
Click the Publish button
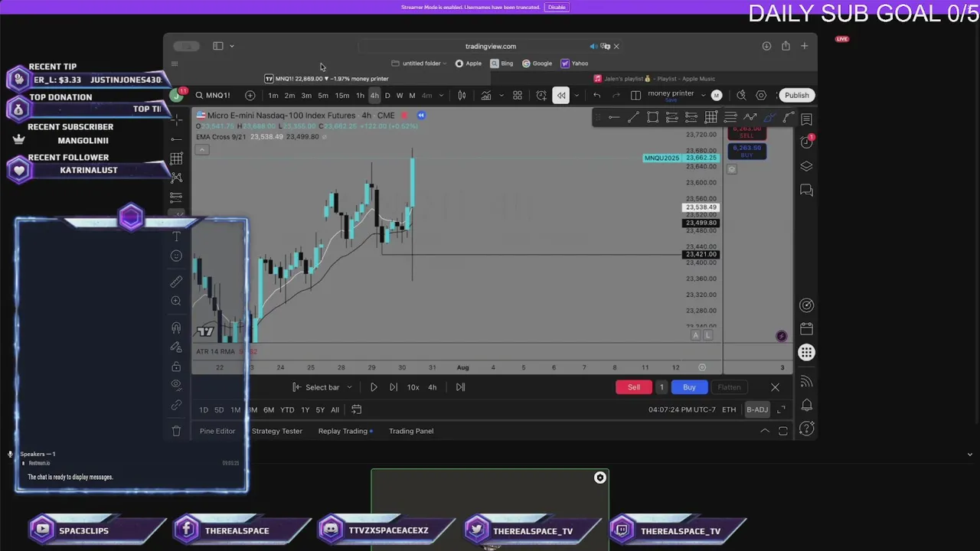796,96
